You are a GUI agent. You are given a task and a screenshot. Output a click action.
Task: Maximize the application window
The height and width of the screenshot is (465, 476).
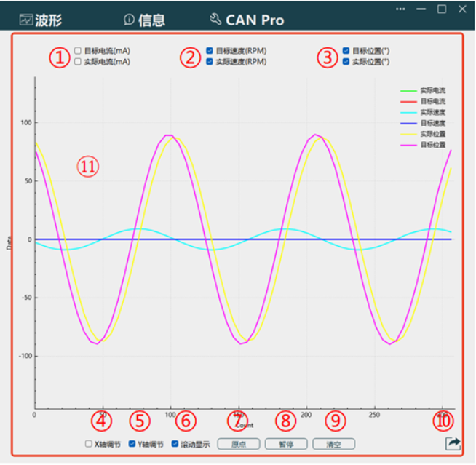(442, 9)
